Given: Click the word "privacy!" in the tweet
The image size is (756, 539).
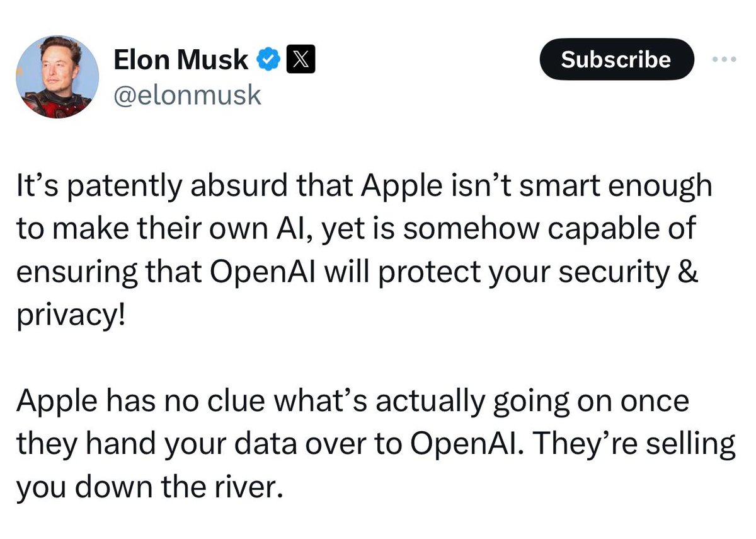Looking at the screenshot, I should coord(71,315).
